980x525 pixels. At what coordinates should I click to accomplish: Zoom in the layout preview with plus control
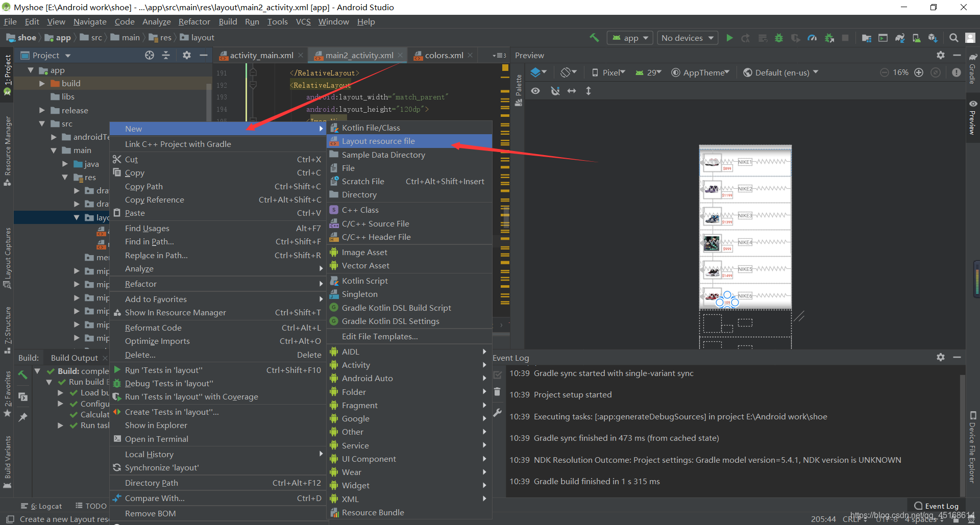pyautogui.click(x=919, y=72)
